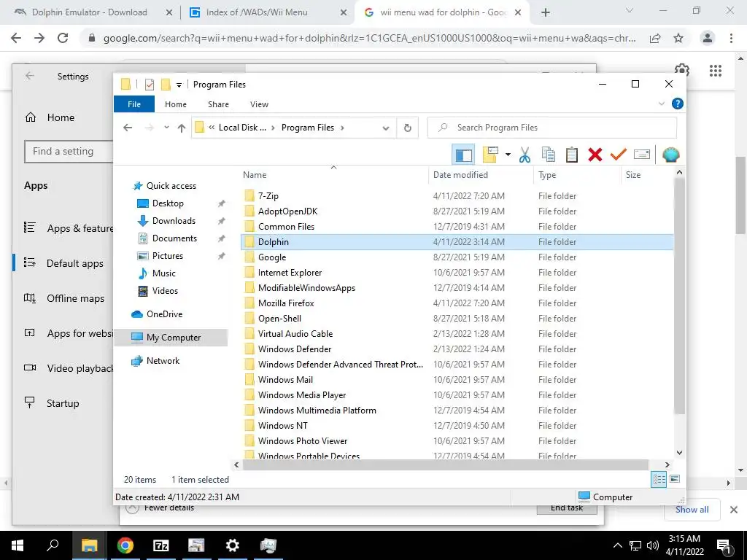Image resolution: width=747 pixels, height=560 pixels.
Task: Toggle the navigation pane toolbar icon
Action: click(463, 155)
